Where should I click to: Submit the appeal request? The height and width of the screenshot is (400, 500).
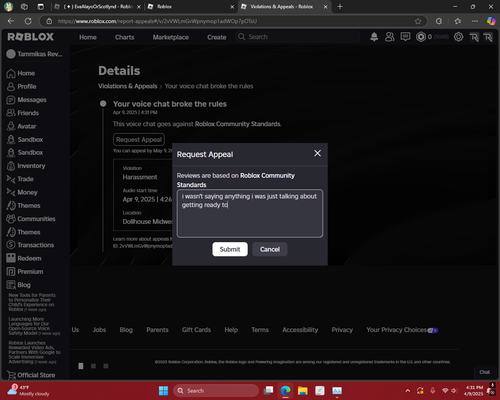pyautogui.click(x=230, y=249)
